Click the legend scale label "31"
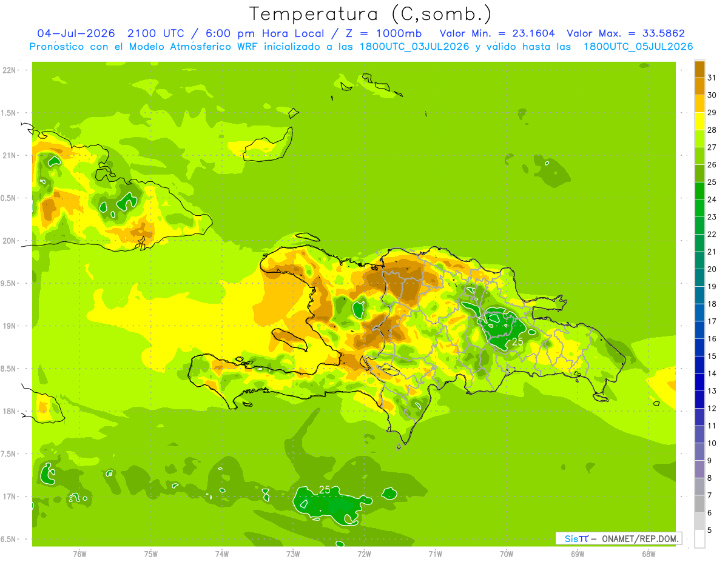728x562 pixels. click(712, 78)
